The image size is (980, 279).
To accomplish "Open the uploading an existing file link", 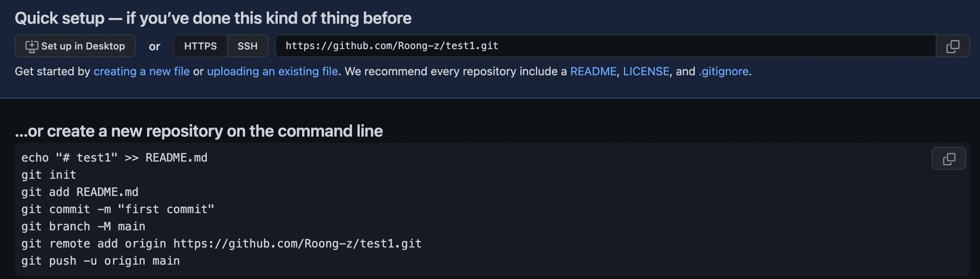I will pyautogui.click(x=272, y=72).
